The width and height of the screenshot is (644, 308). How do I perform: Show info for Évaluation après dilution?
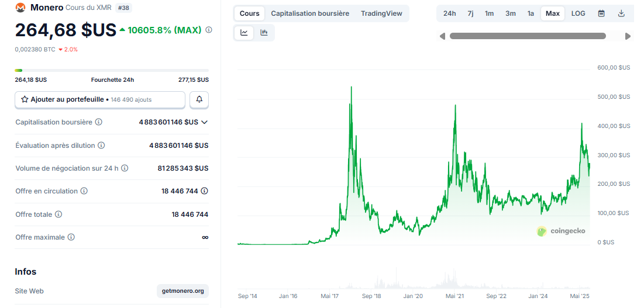pos(101,146)
